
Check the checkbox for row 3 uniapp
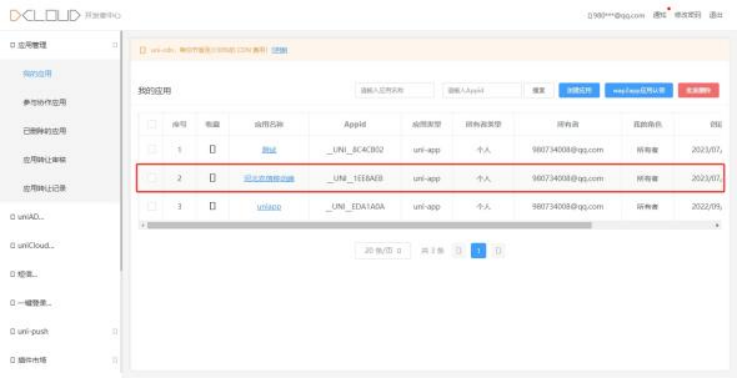point(151,206)
